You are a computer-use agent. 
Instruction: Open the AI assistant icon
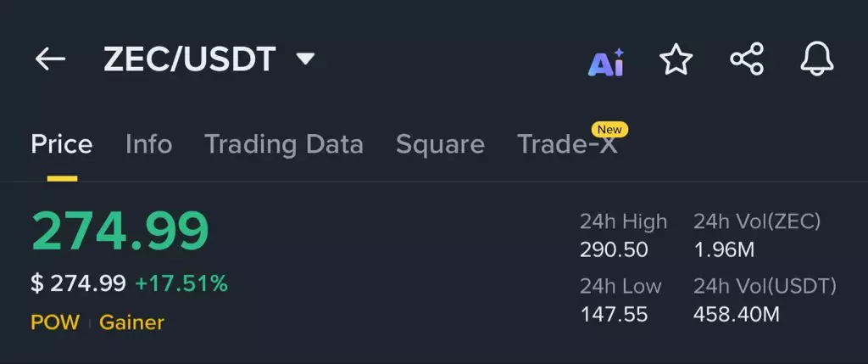point(606,61)
